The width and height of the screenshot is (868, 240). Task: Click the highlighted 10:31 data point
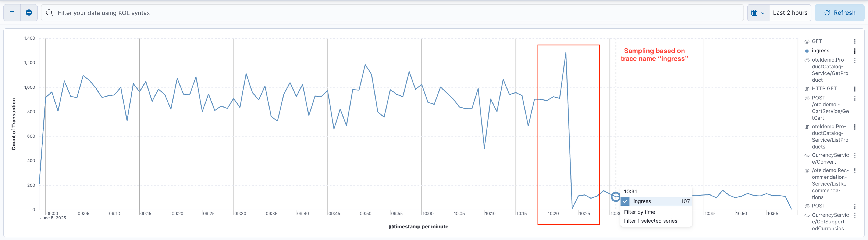(616, 197)
